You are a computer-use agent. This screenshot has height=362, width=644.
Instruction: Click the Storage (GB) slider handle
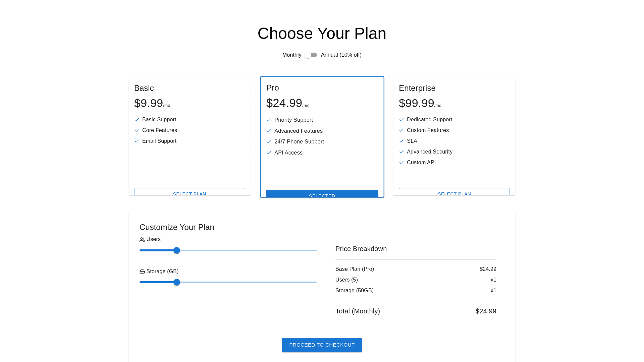pyautogui.click(x=177, y=282)
